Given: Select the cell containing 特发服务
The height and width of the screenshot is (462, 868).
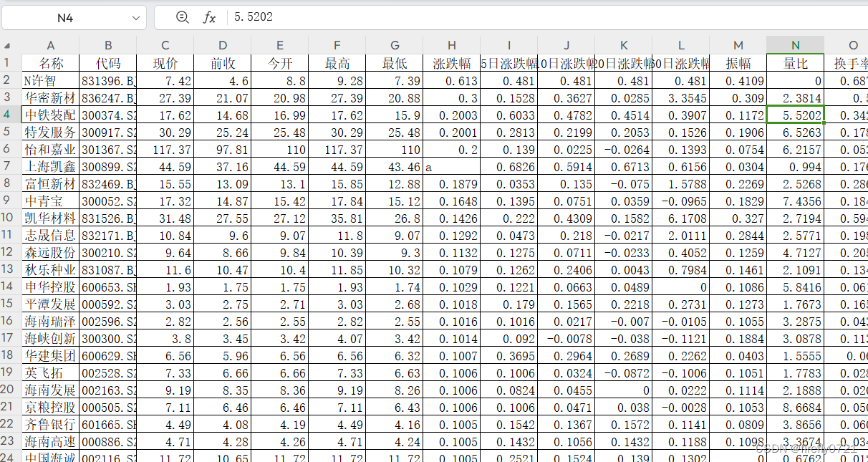Looking at the screenshot, I should (51, 132).
